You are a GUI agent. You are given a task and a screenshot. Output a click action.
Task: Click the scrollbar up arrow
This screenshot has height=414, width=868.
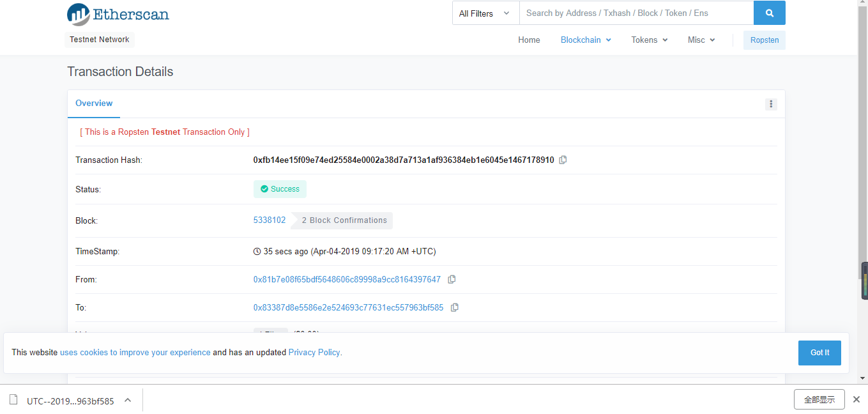(x=864, y=4)
